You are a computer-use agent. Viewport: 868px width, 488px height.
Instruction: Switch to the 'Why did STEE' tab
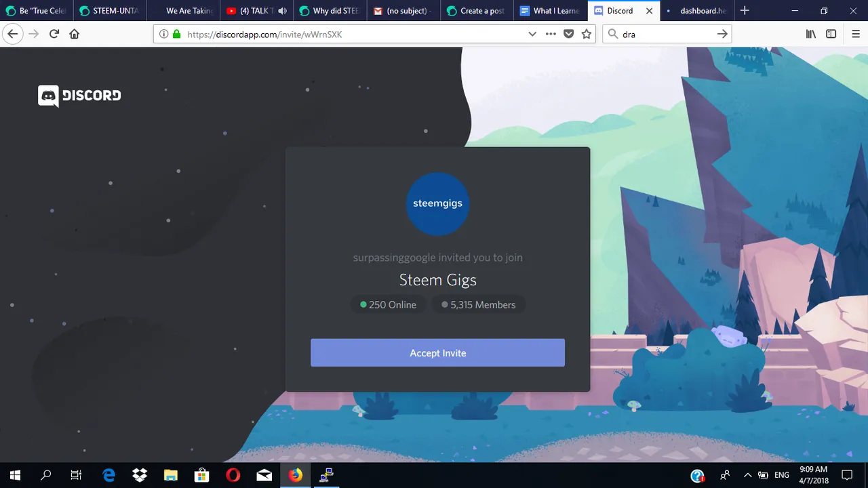click(x=330, y=11)
